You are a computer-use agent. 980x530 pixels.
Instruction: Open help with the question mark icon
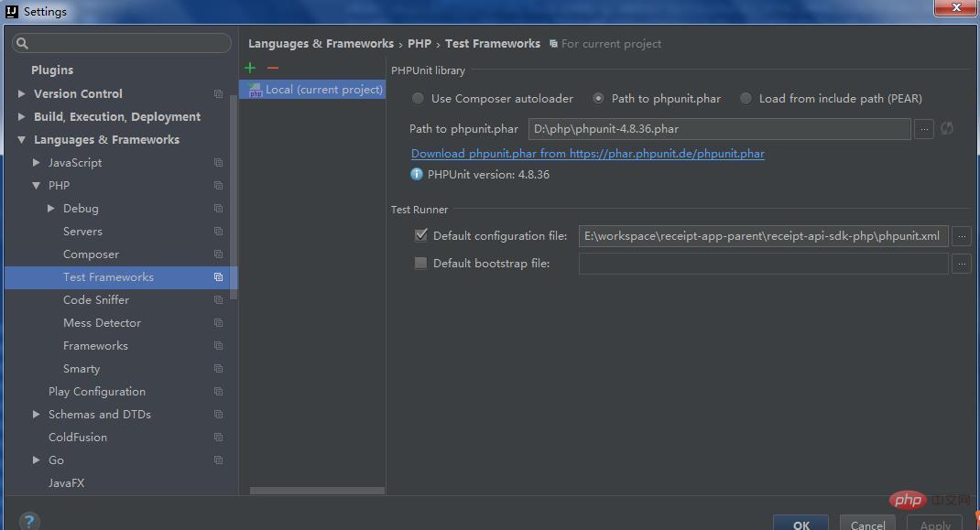click(29, 521)
